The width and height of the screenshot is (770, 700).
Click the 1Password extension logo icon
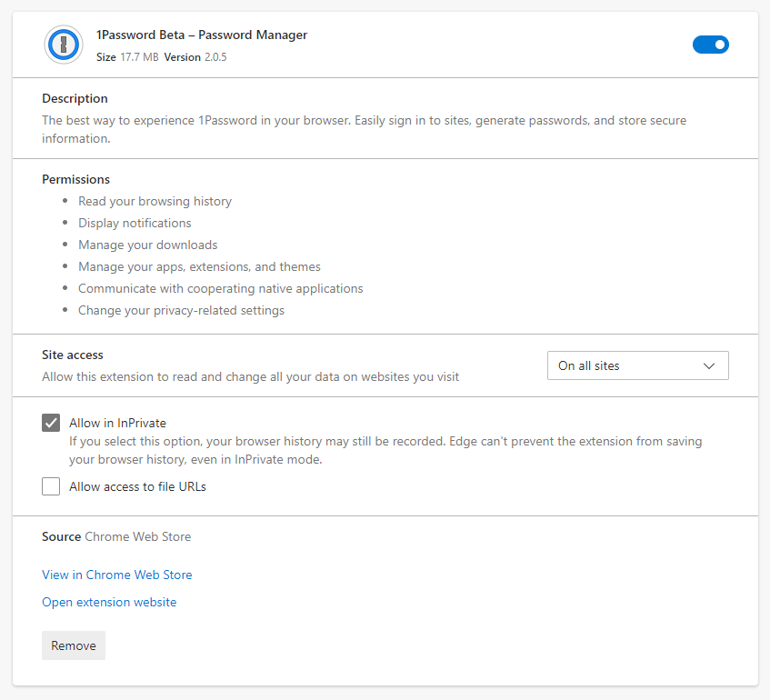click(64, 45)
